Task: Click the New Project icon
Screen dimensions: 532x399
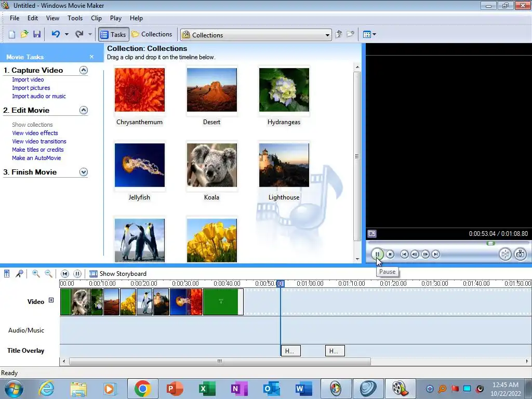Action: pos(12,34)
